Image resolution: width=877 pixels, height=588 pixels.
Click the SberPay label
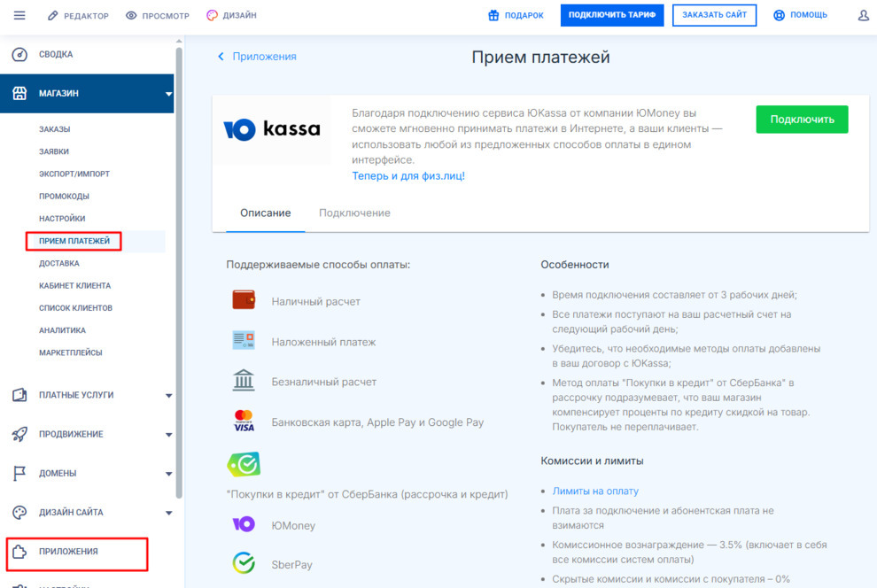click(292, 564)
